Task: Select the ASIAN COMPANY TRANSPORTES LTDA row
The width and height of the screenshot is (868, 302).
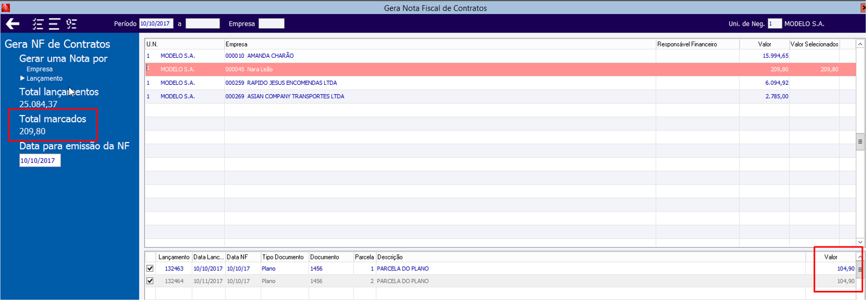Action: pyautogui.click(x=500, y=96)
